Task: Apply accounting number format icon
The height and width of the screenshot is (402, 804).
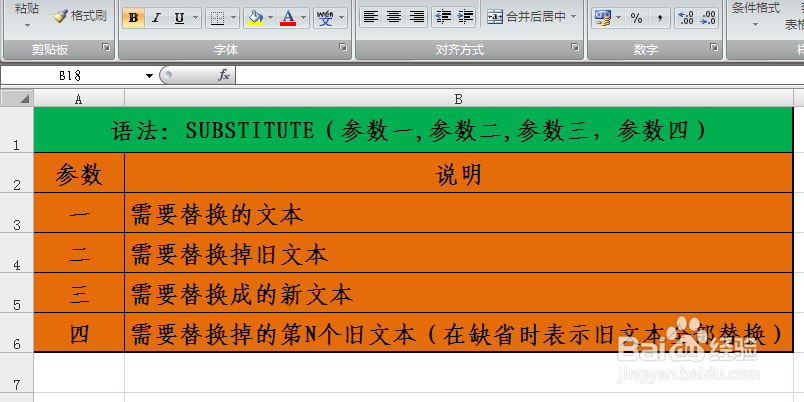Action: click(602, 18)
